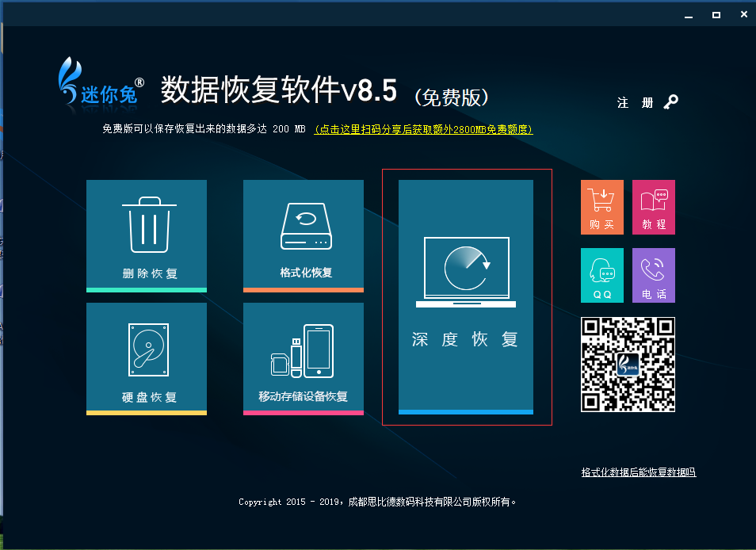Viewport: 756px width, 550px height.
Task: Click the 注册 register text
Action: tap(635, 103)
